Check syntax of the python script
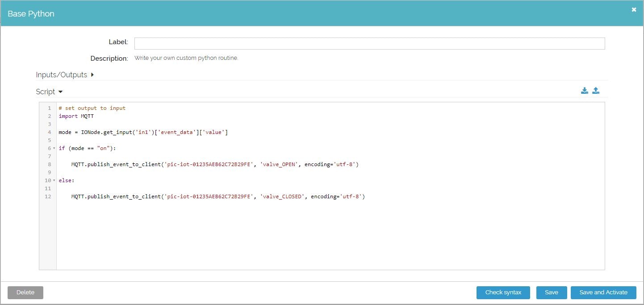This screenshot has height=305, width=644. click(x=503, y=292)
